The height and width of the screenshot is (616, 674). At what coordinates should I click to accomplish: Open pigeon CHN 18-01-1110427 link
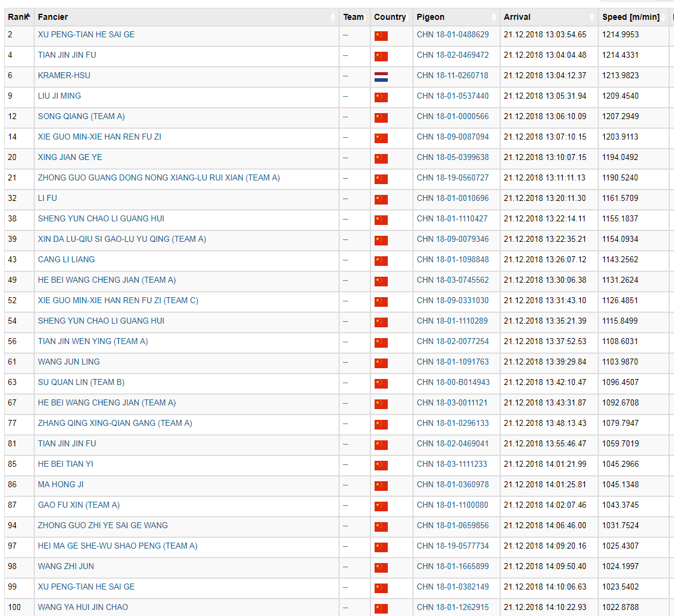pyautogui.click(x=452, y=218)
